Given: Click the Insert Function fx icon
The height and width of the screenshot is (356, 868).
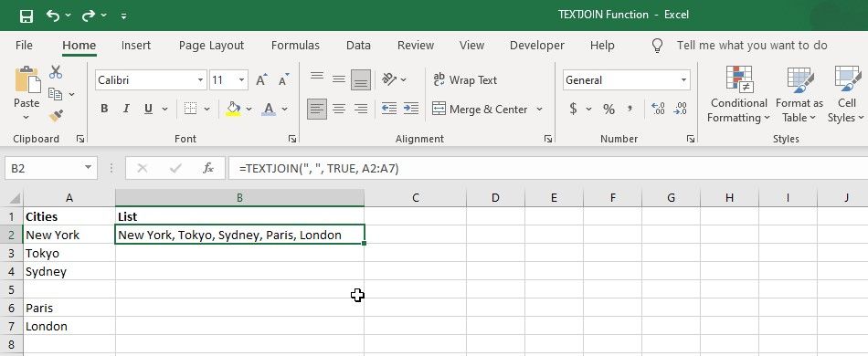Looking at the screenshot, I should coord(208,168).
